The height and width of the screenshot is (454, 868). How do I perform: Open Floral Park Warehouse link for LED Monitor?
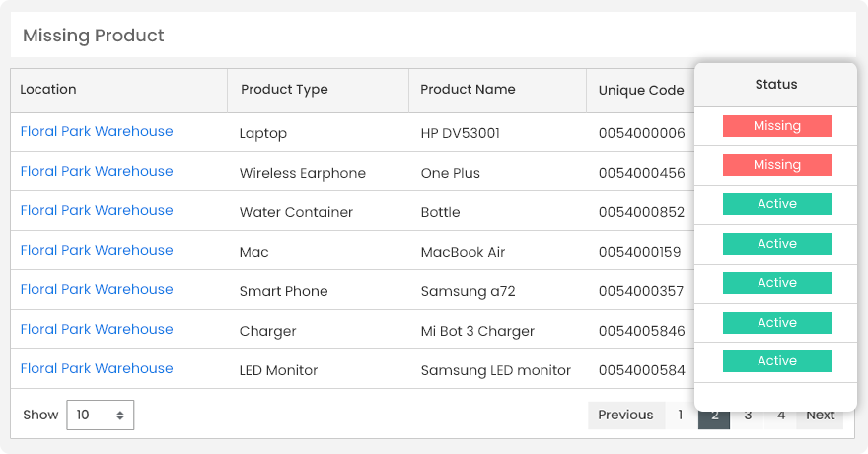(97, 368)
